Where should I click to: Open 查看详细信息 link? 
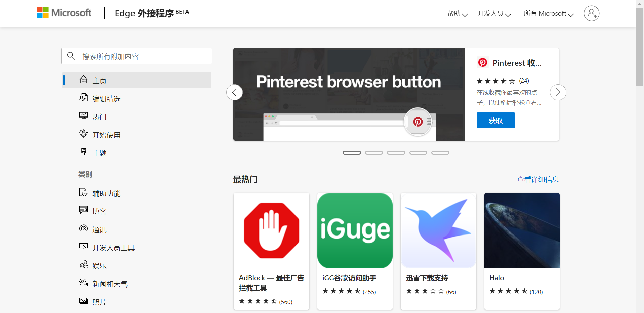pos(538,179)
